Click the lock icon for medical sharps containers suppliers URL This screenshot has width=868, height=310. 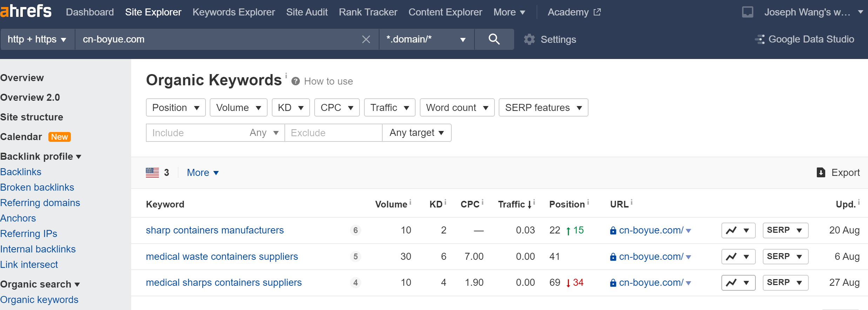coord(613,283)
